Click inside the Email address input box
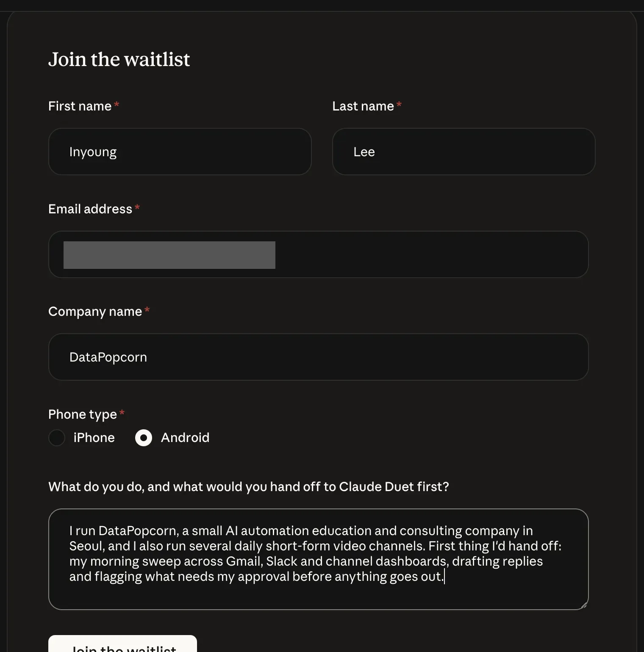 (x=319, y=254)
